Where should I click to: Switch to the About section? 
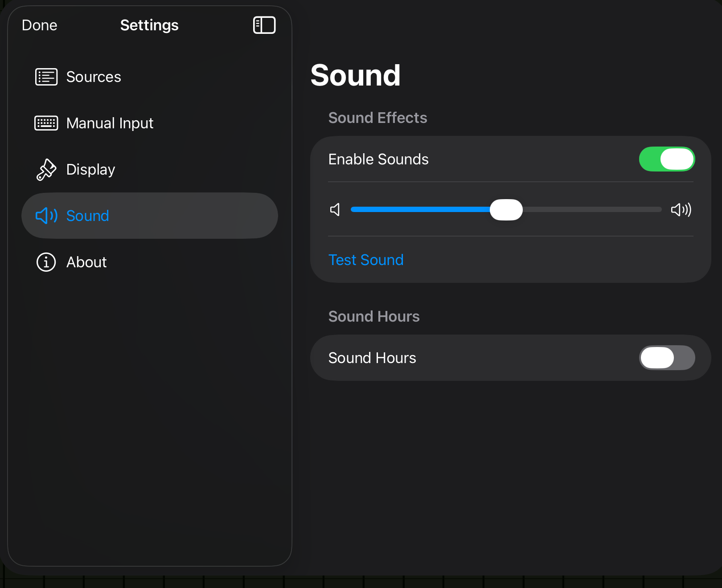[x=86, y=262]
